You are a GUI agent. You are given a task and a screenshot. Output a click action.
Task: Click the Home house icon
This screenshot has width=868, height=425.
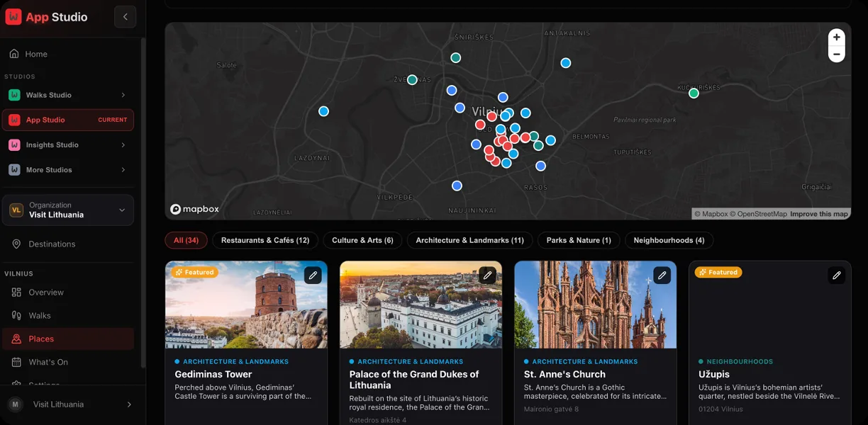(x=14, y=54)
